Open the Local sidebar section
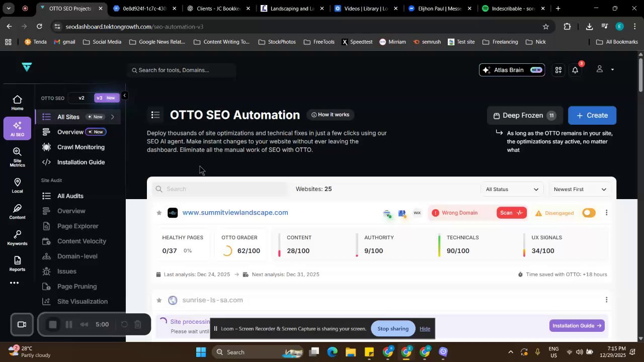Image resolution: width=644 pixels, height=362 pixels. pyautogui.click(x=17, y=186)
